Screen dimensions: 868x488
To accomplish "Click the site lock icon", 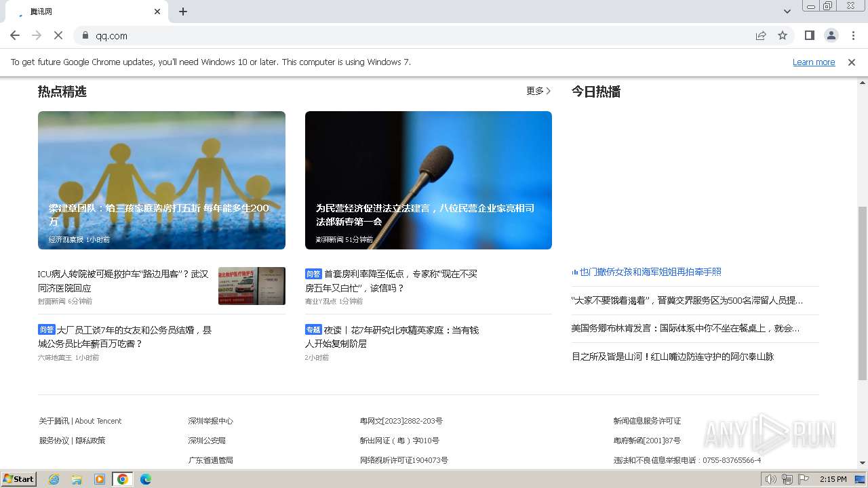I will 85,35.
